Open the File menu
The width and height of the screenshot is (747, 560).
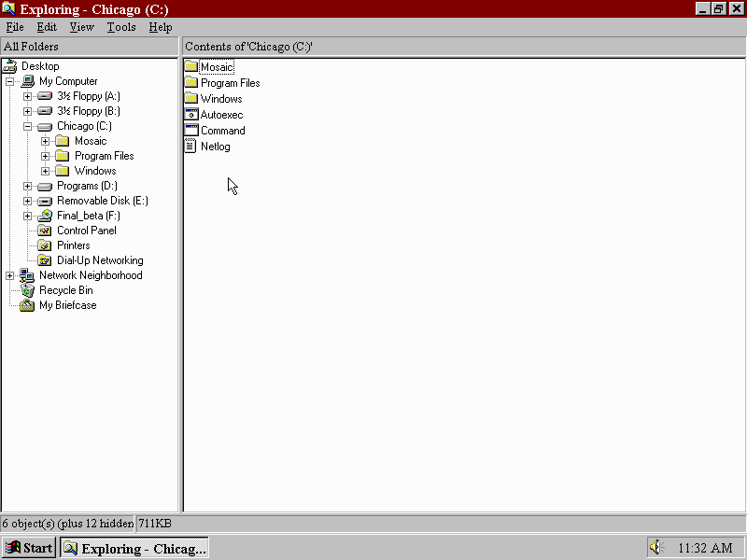(15, 27)
